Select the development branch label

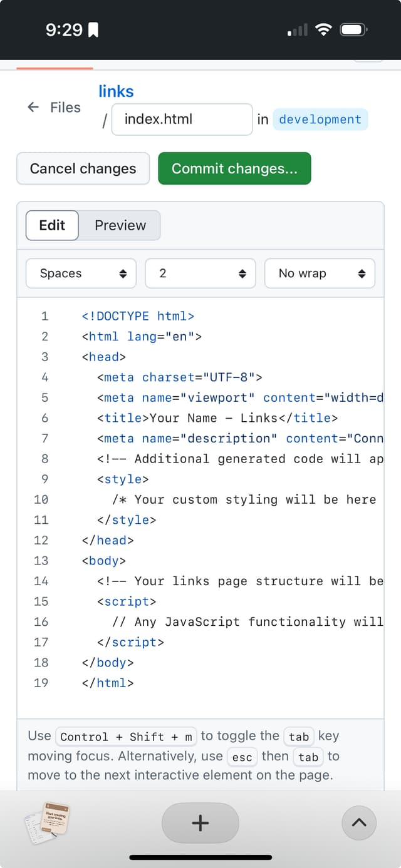tap(320, 120)
